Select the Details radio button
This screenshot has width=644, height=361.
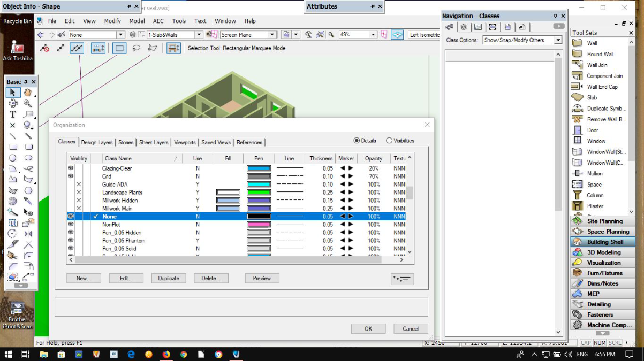pyautogui.click(x=357, y=141)
